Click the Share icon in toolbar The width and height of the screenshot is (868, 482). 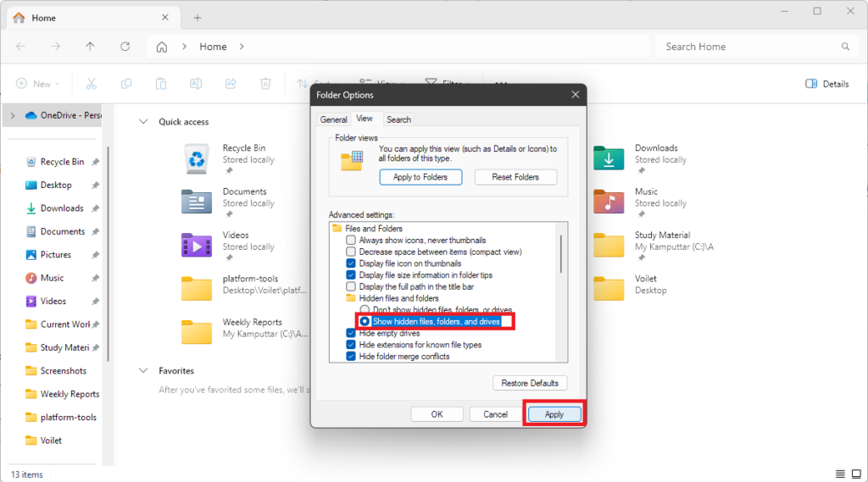coord(231,84)
